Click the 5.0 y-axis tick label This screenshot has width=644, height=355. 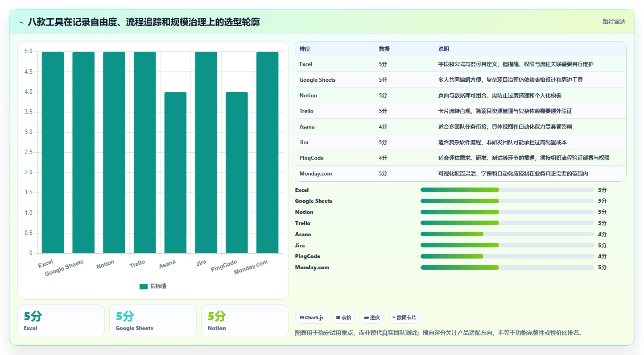click(28, 51)
